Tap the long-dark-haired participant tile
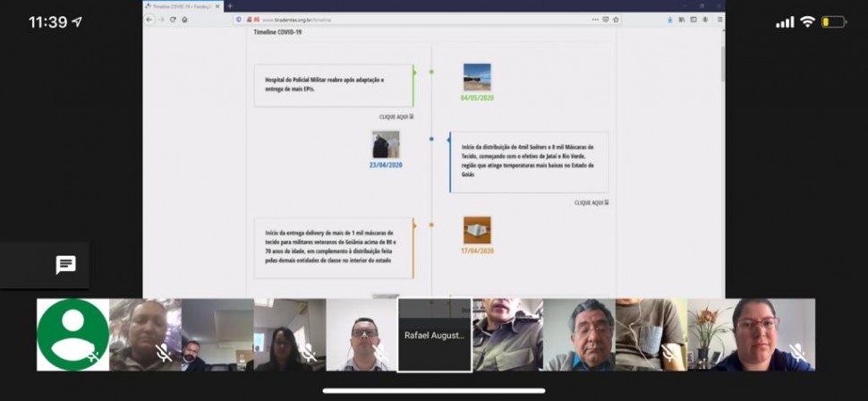This screenshot has width=868, height=401. (290, 335)
